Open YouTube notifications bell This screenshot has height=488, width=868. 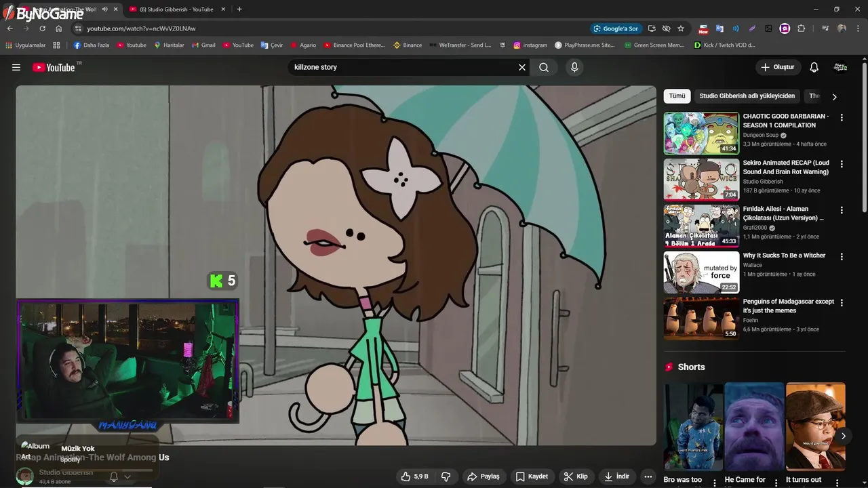click(x=814, y=67)
